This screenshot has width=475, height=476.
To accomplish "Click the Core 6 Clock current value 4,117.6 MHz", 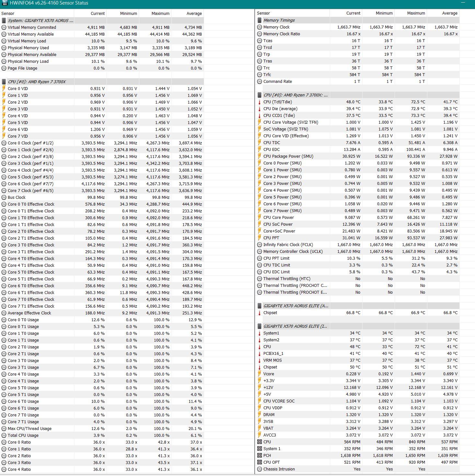I will [x=93, y=184].
